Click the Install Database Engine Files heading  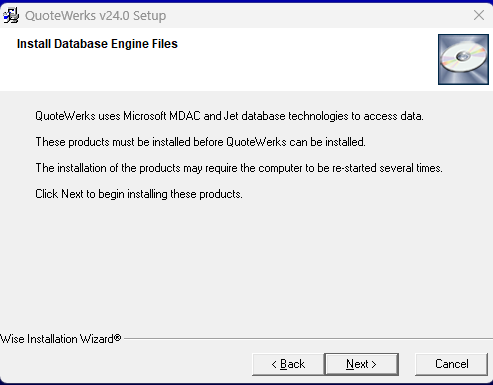pos(97,44)
